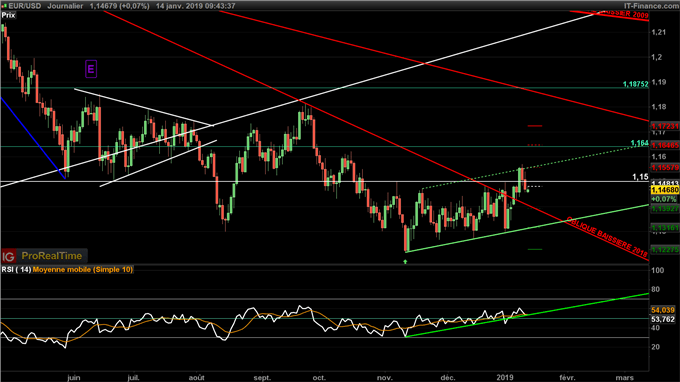680x382 pixels.
Task: Click the green 1,12275 price tag
Action: pos(665,250)
